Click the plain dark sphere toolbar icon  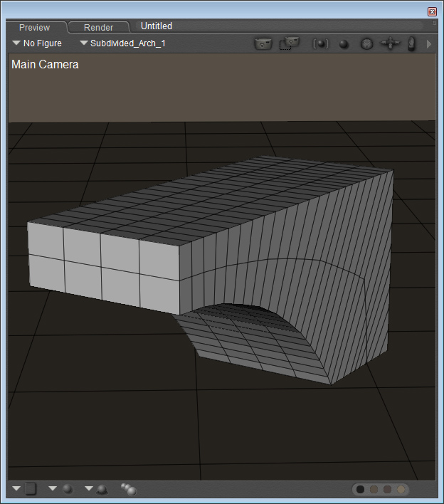[344, 44]
